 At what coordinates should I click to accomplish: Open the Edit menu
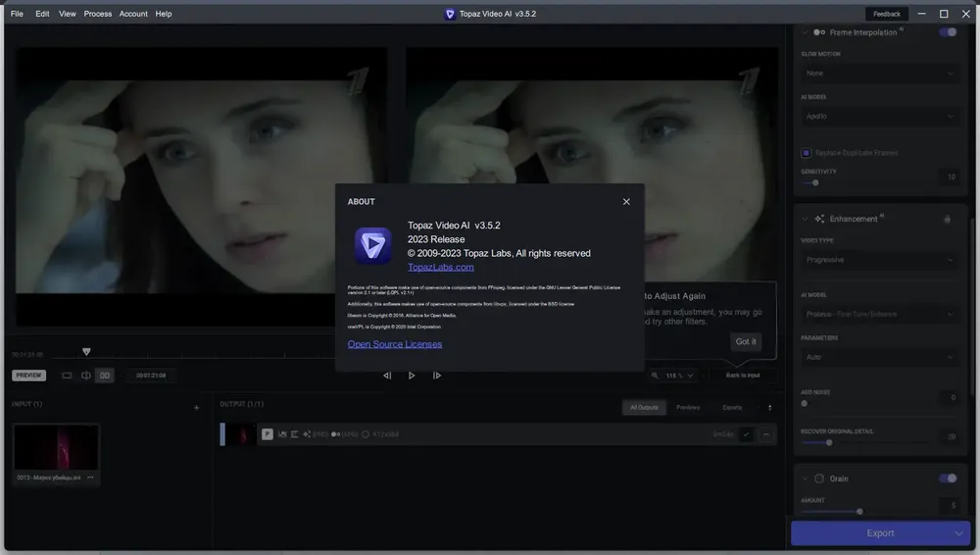[42, 14]
